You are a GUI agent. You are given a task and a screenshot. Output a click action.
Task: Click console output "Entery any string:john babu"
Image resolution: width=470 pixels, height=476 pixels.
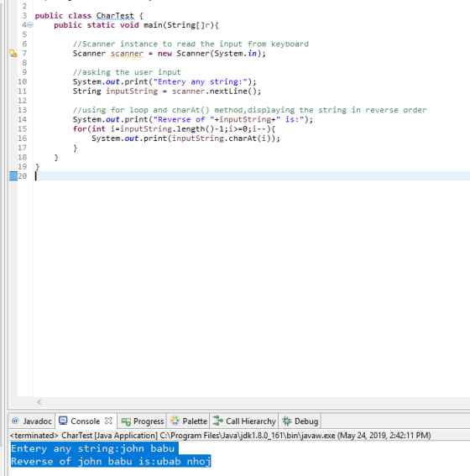coord(93,448)
